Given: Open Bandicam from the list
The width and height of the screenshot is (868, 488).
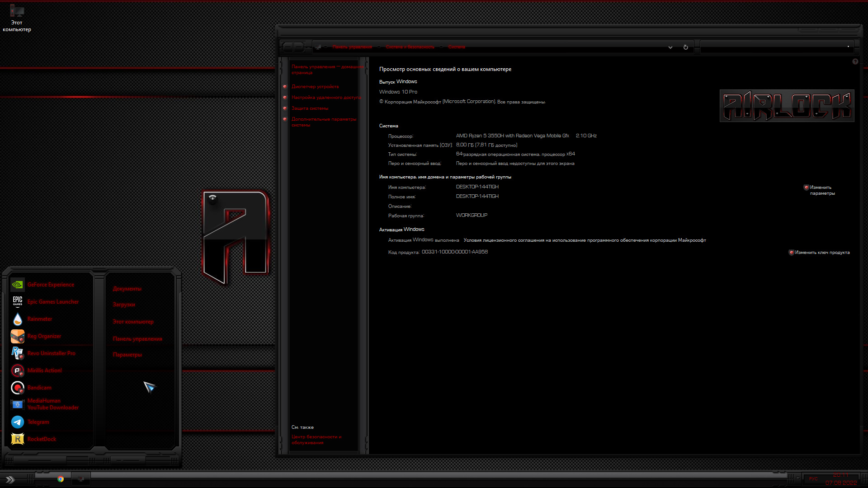Looking at the screenshot, I should (39, 388).
